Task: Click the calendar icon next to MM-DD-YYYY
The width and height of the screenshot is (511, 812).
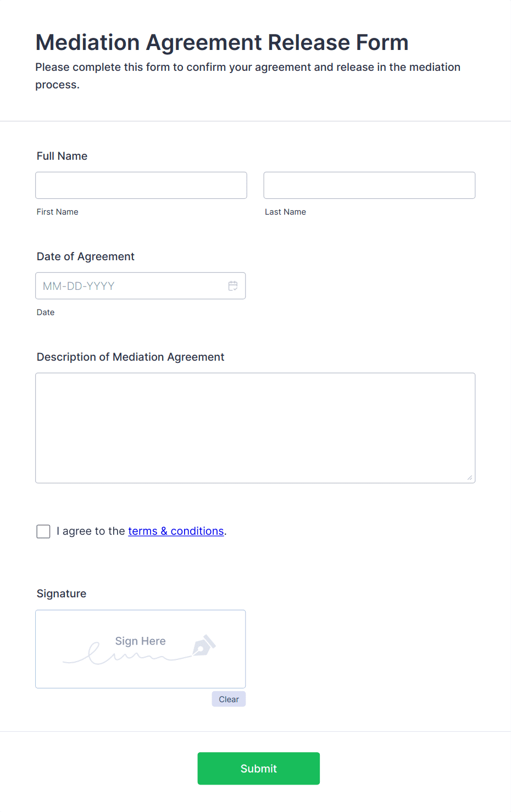Action: click(232, 285)
